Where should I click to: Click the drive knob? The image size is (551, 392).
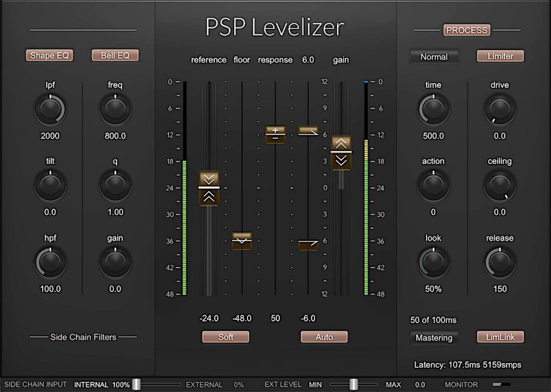pos(500,110)
